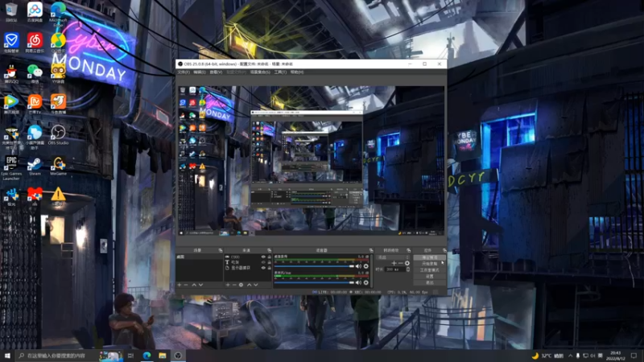Pop out the Audio Mixer dock panel
The width and height of the screenshot is (644, 362).
(371, 250)
